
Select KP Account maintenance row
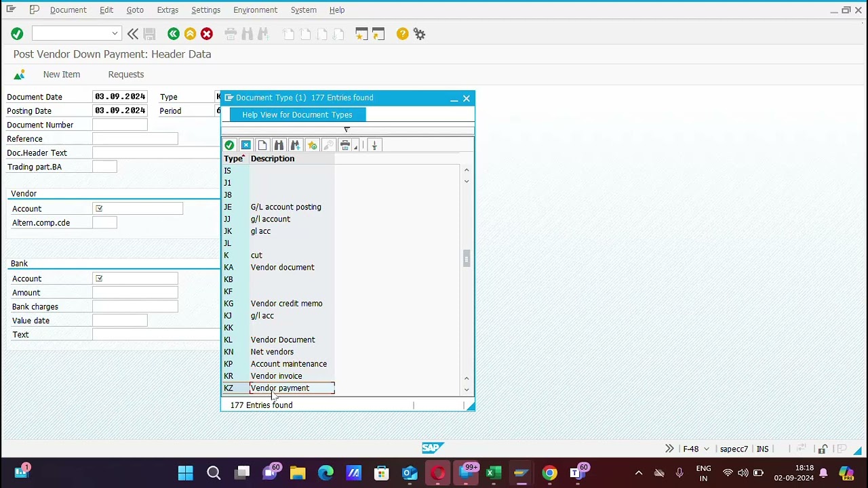point(279,364)
